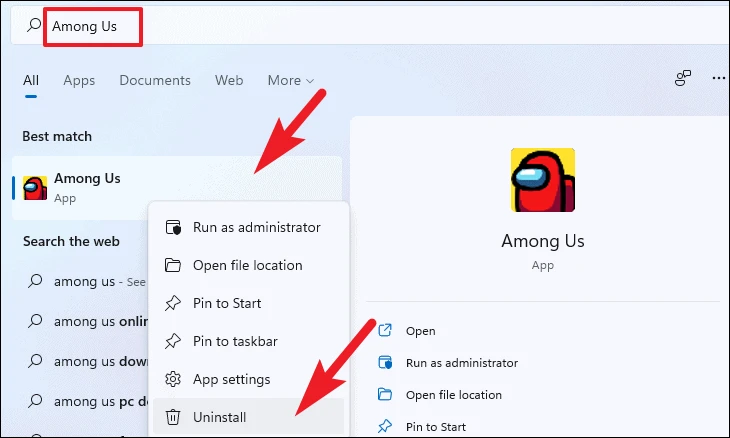
Task: Select the Among Us best match result
Action: tap(177, 188)
